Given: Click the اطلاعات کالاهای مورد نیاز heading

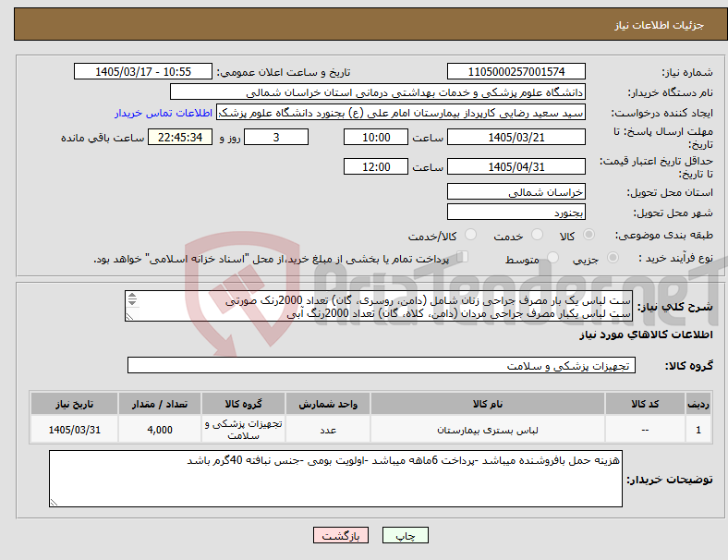Looking at the screenshot, I should tap(646, 335).
